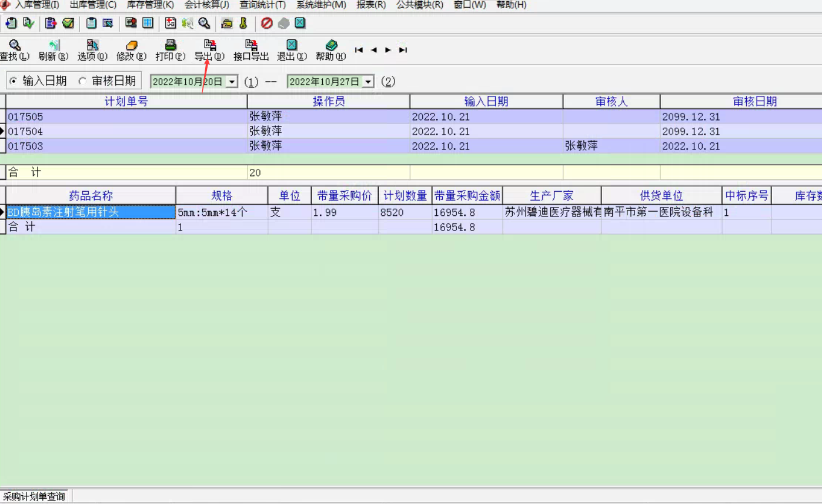The width and height of the screenshot is (822, 504).
Task: Click the 操作员 column header
Action: click(329, 101)
